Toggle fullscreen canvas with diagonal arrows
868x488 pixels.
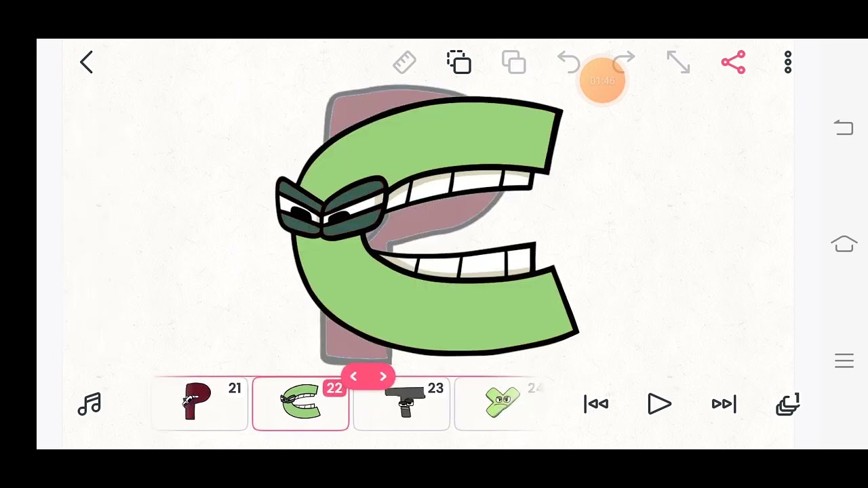coord(678,62)
